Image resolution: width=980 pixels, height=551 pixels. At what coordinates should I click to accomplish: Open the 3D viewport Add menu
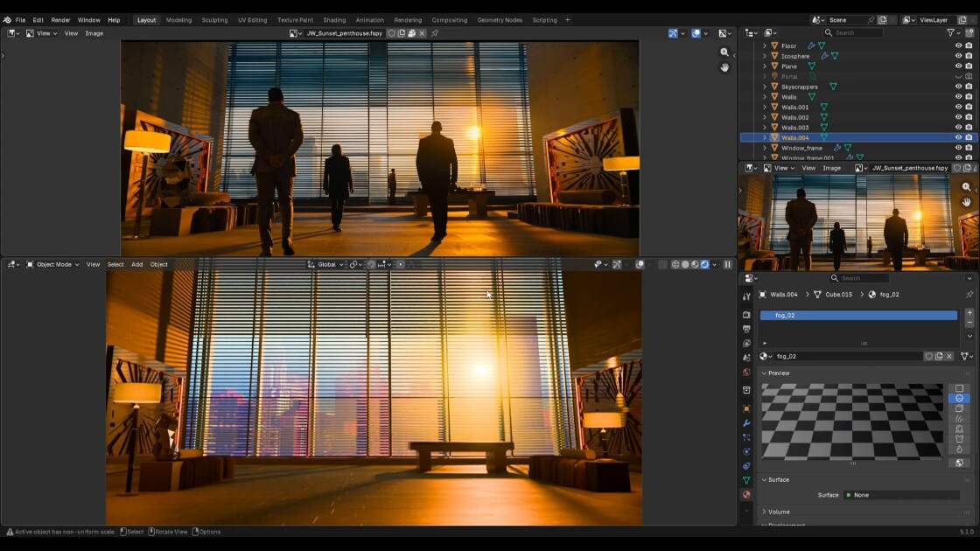pyautogui.click(x=136, y=264)
